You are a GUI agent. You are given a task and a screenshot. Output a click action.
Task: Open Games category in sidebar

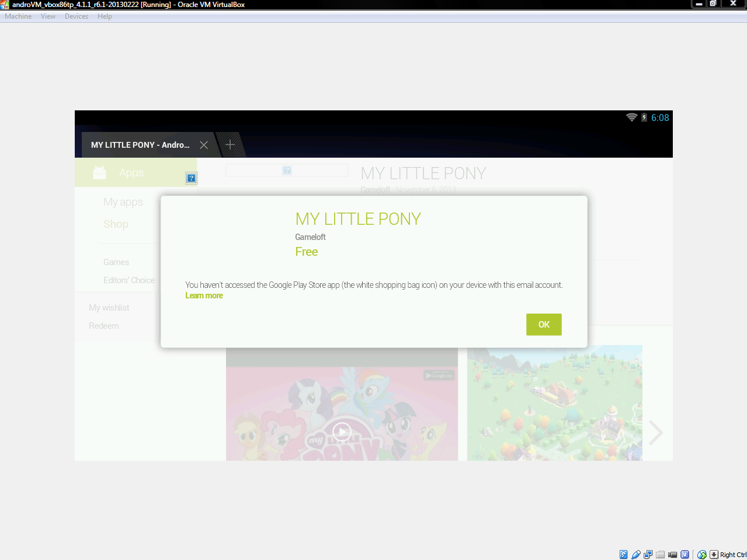pos(116,262)
